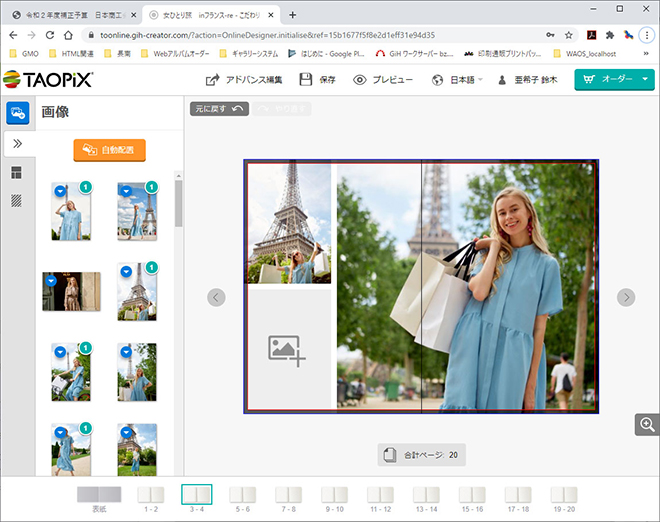660x522 pixels.
Task: Bookmark this page with star icon
Action: pyautogui.click(x=569, y=35)
